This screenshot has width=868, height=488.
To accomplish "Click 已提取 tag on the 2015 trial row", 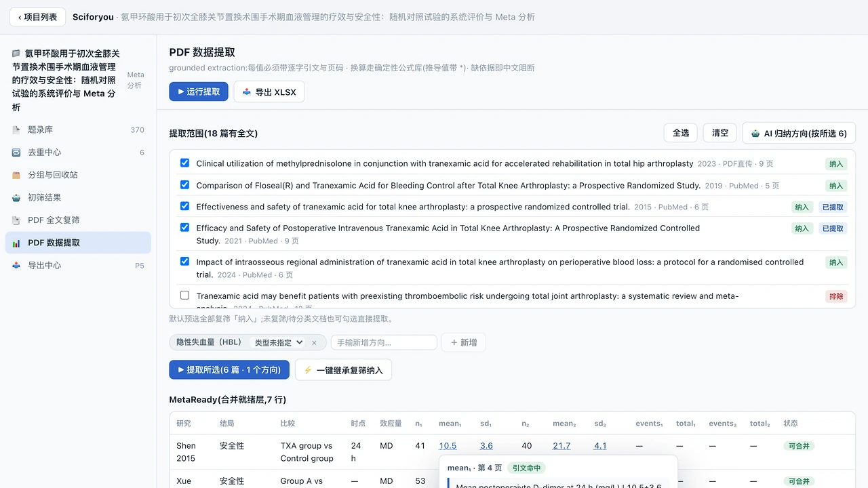I will pyautogui.click(x=833, y=207).
